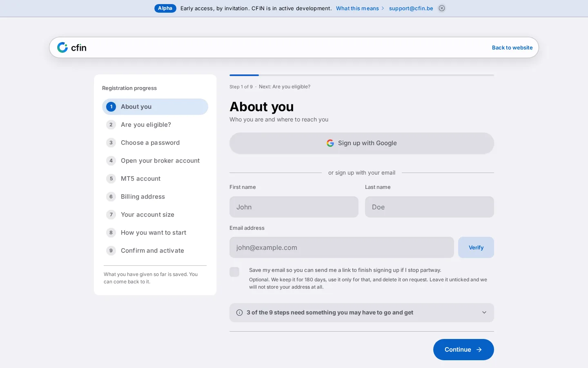Click 'or sign up with your email' text

[x=362, y=173]
